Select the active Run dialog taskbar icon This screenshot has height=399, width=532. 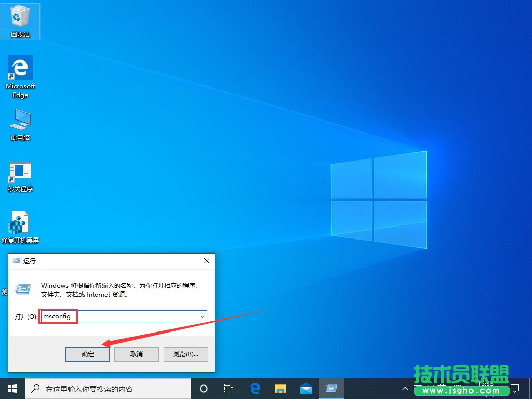331,388
